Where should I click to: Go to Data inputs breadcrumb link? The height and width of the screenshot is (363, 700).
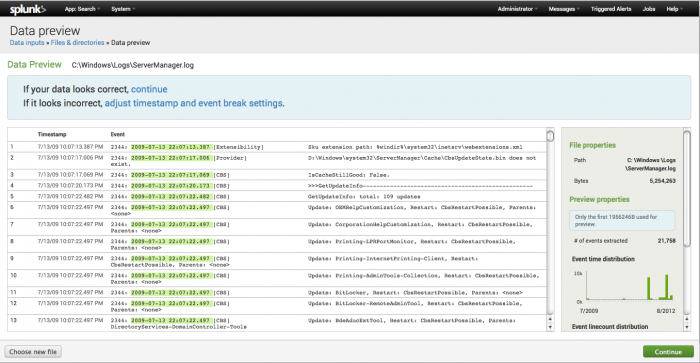tap(27, 43)
